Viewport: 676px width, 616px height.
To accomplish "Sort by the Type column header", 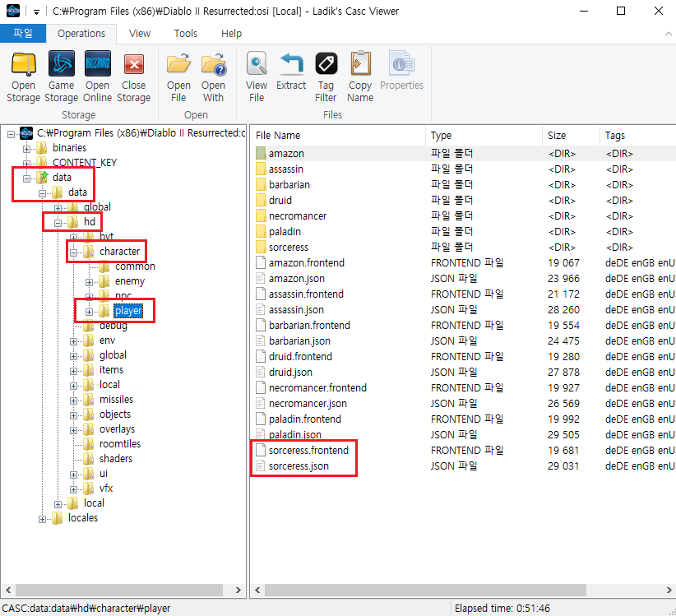I will [x=484, y=136].
